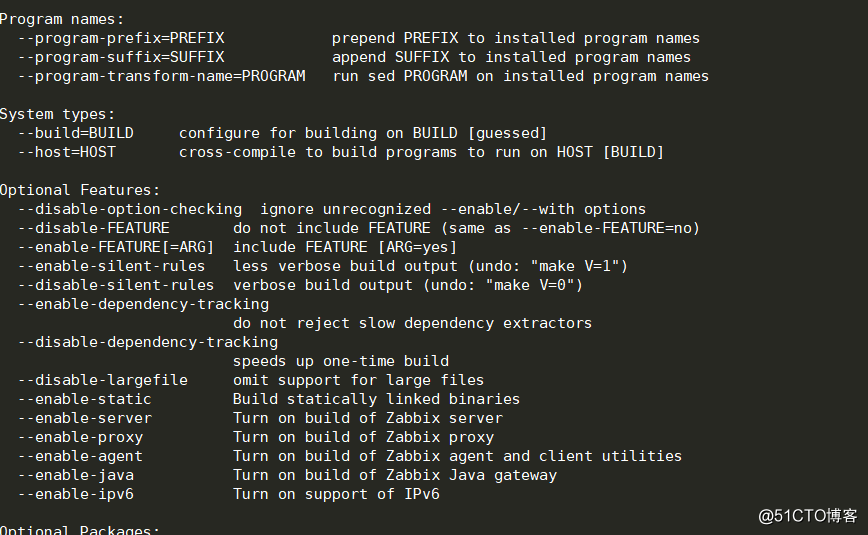Click the --host=HOST option text
The height and width of the screenshot is (535, 868).
(67, 152)
